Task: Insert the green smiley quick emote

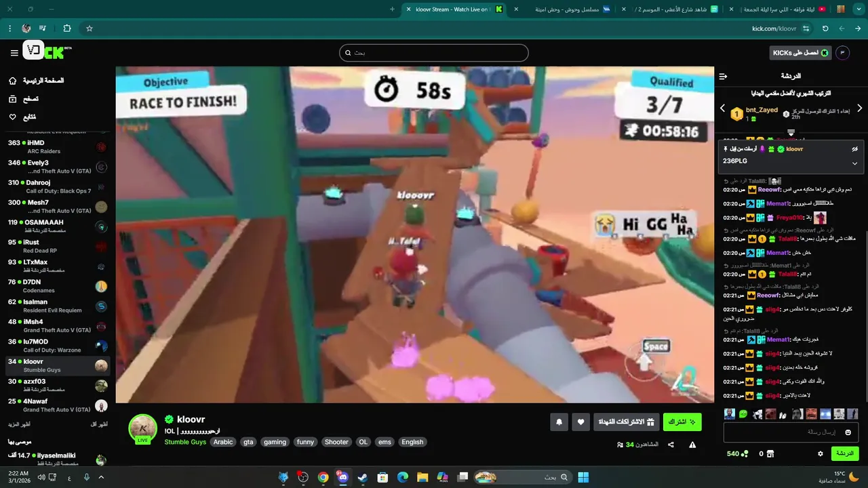Action: 743,413
